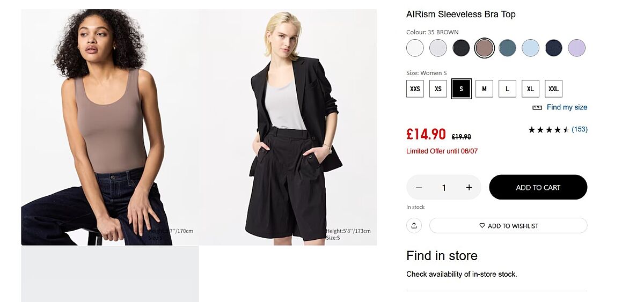Select size XXL

(553, 89)
